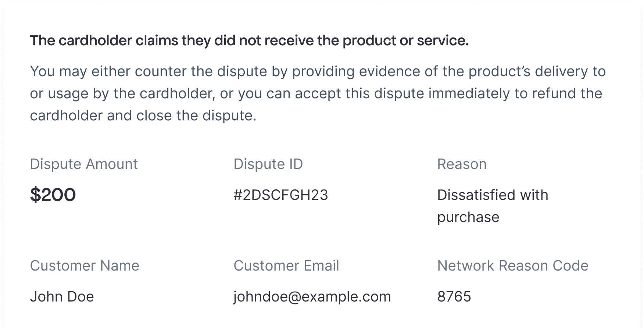Select the "Dissatisfied with purchase" reason text

pos(492,206)
